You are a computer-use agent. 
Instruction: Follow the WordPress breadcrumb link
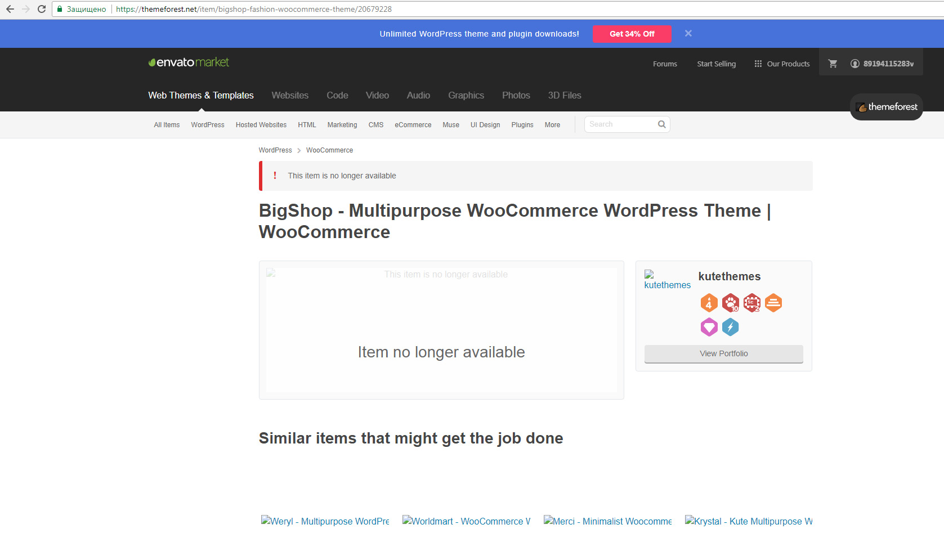coord(275,150)
